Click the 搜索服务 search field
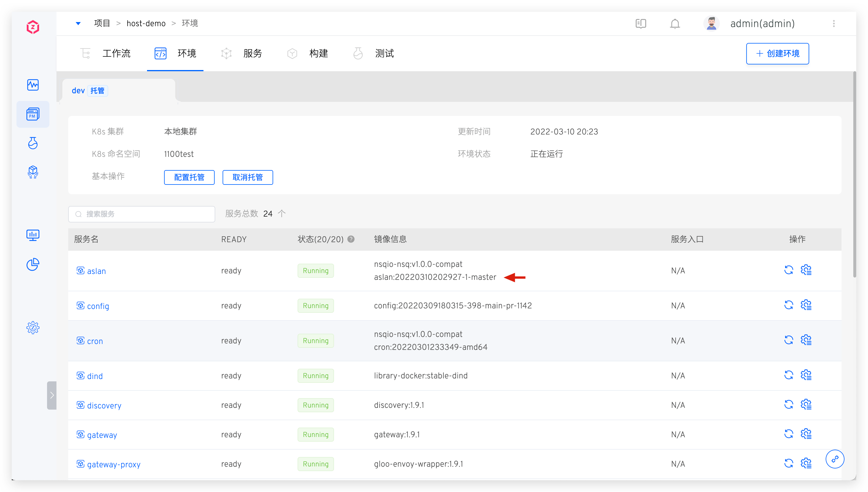Image resolution: width=868 pixels, height=492 pixels. click(x=141, y=214)
